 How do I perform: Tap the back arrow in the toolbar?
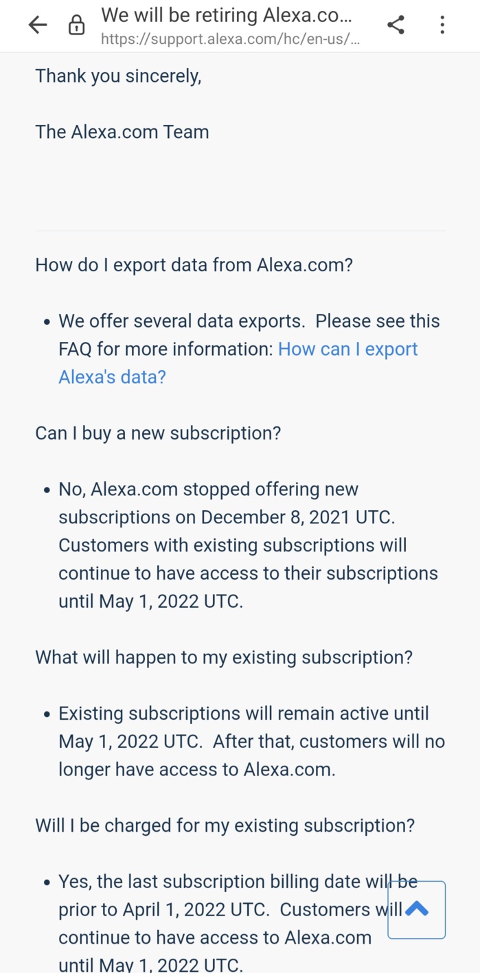pos(38,25)
